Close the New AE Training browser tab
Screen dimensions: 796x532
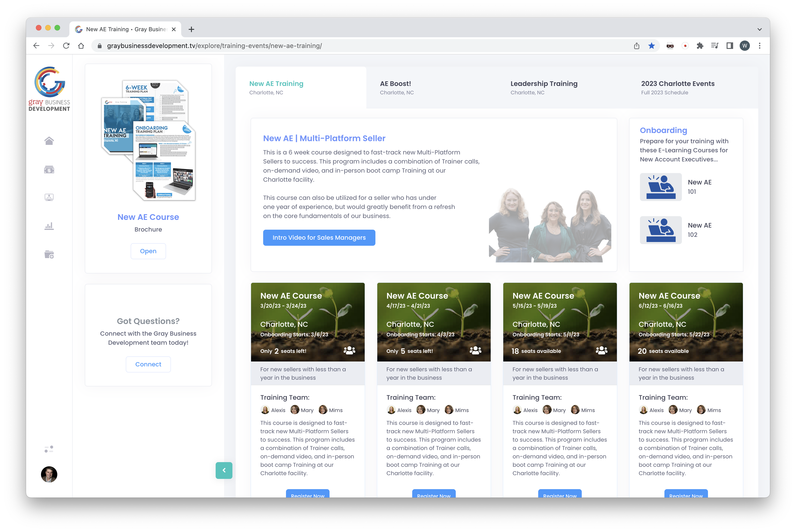click(x=174, y=30)
